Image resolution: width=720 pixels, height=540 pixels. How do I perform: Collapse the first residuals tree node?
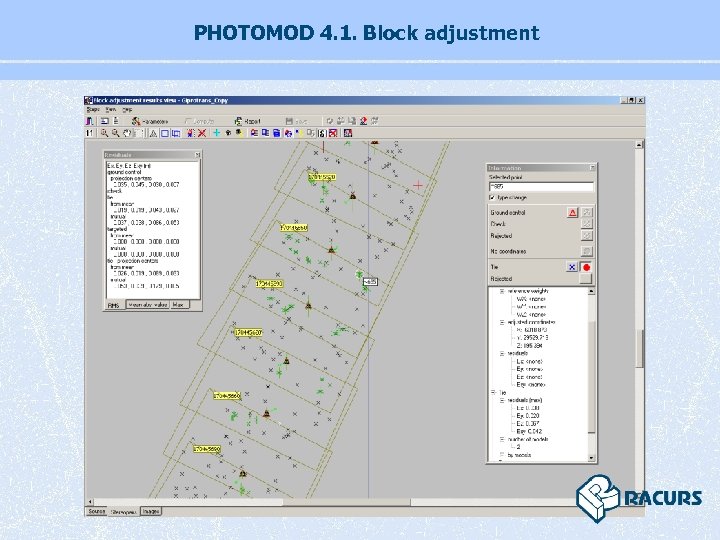(x=502, y=354)
